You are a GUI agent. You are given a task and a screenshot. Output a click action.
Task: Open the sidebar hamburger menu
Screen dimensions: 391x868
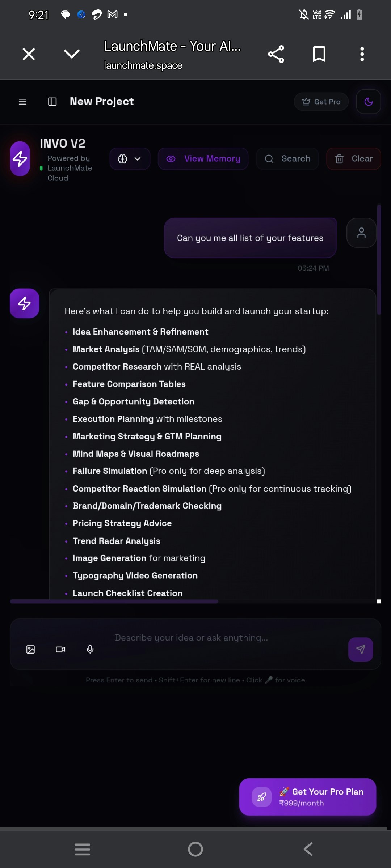tap(22, 102)
